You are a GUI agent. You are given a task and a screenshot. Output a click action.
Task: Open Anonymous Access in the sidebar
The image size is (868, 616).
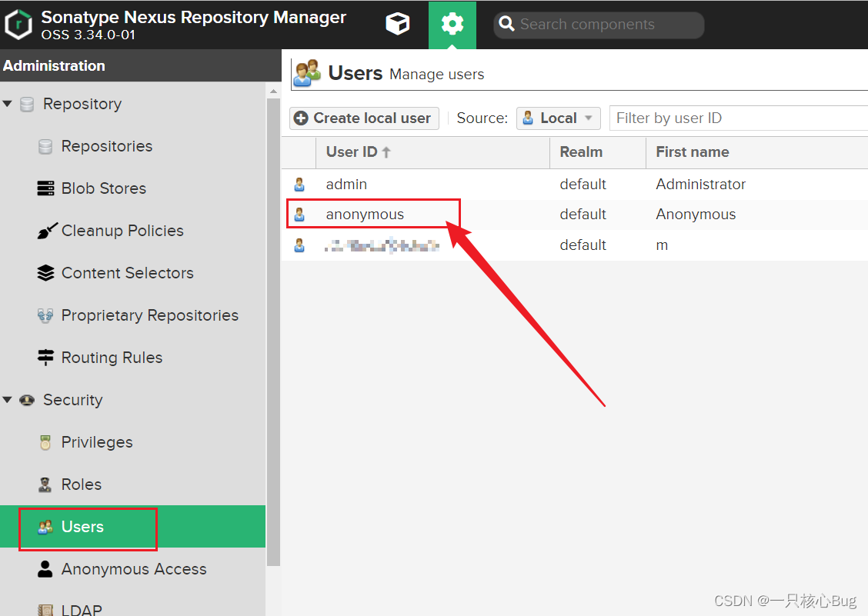pyautogui.click(x=134, y=569)
